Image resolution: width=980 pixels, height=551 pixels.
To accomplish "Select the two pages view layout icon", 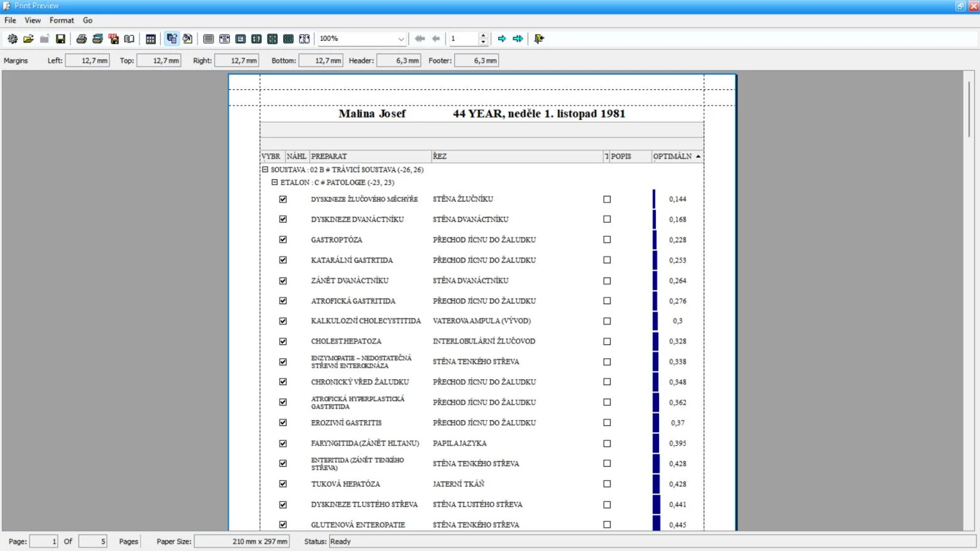I will point(256,39).
